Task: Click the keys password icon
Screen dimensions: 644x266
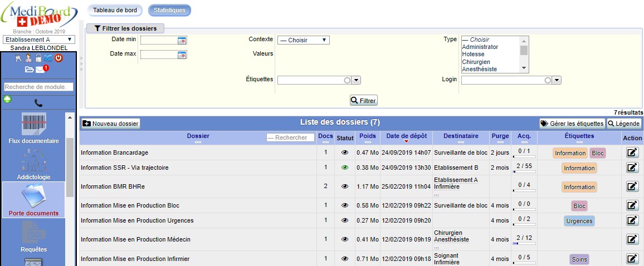Action: pyautogui.click(x=18, y=58)
